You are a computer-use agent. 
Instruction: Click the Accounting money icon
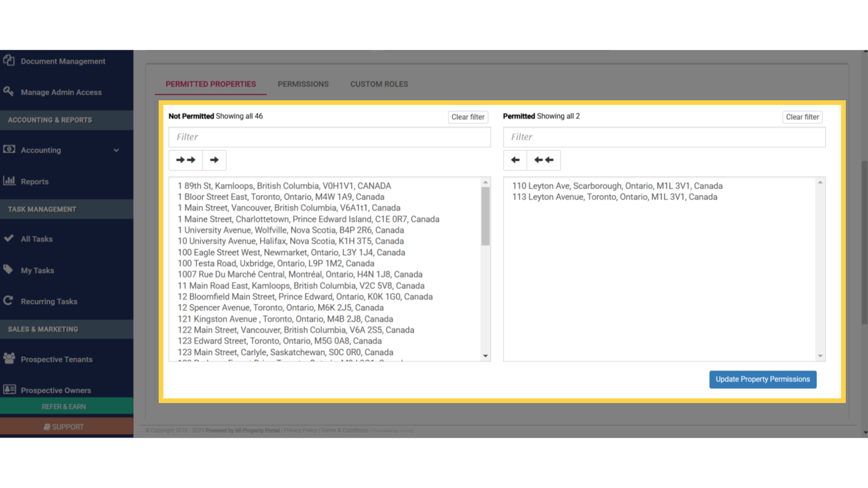coord(9,149)
